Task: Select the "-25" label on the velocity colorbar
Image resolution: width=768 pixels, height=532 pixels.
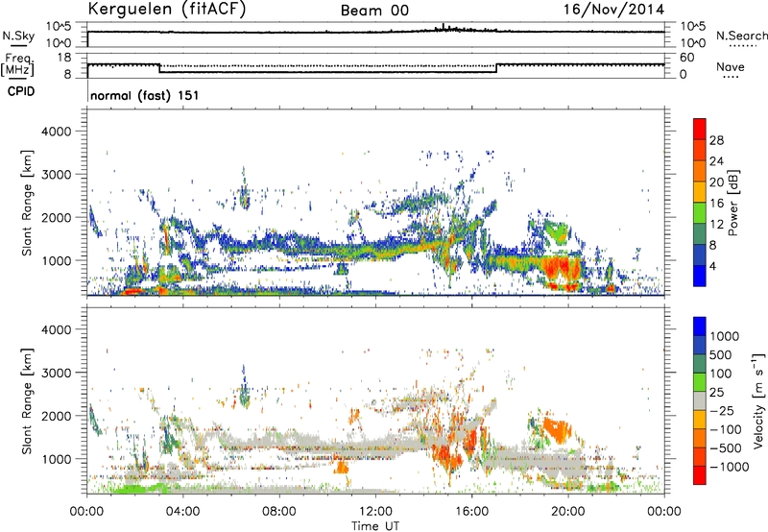Action: tap(722, 411)
